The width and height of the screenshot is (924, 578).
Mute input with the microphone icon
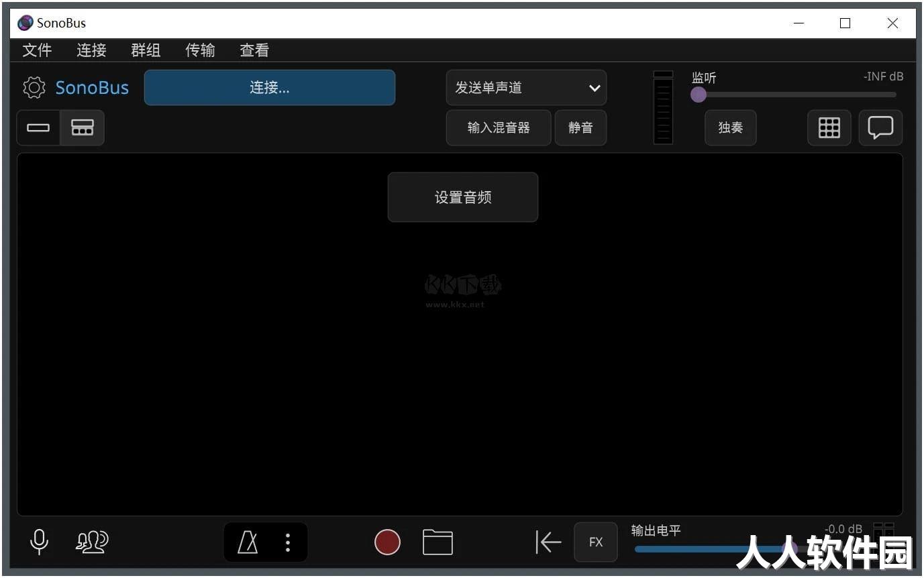(40, 542)
